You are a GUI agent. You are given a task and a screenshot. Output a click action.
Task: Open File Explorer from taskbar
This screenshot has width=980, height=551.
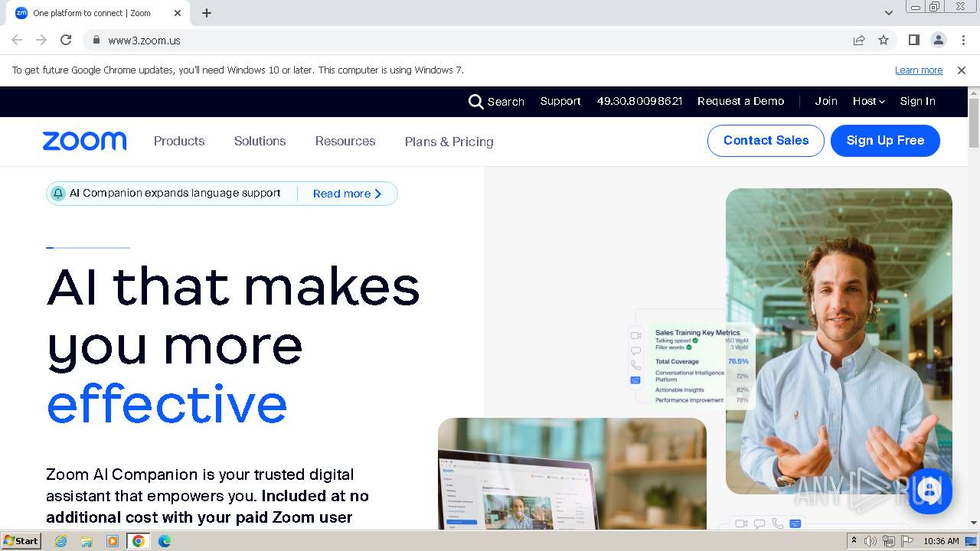point(87,541)
